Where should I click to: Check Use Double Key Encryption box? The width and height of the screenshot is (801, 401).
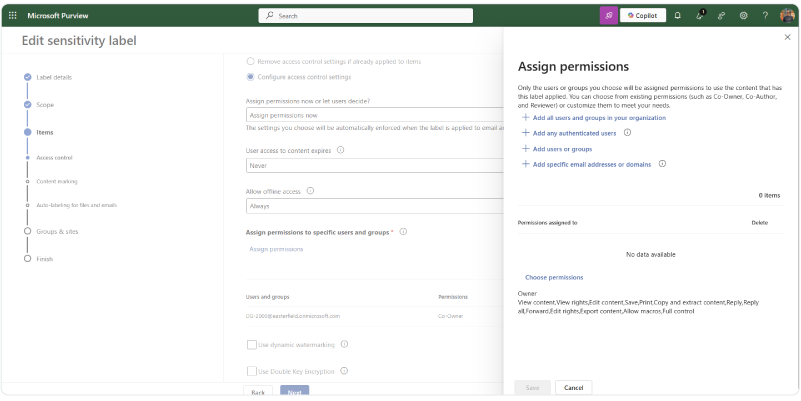pos(252,371)
